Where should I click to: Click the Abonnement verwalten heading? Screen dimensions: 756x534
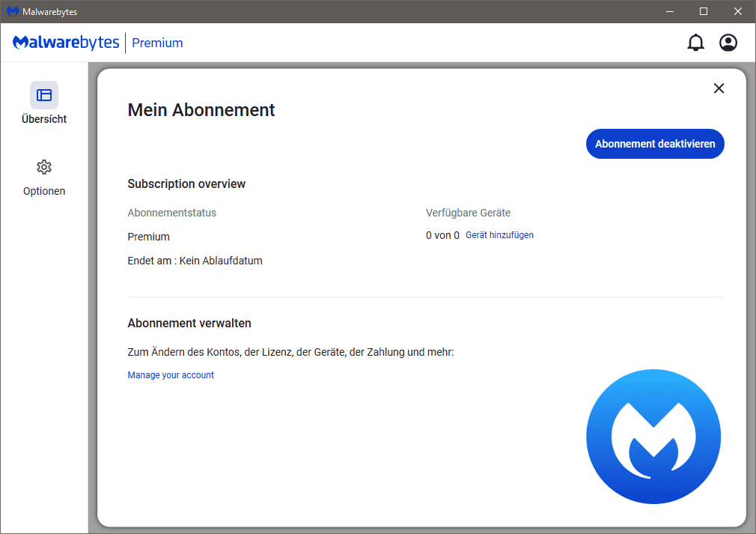click(x=189, y=324)
